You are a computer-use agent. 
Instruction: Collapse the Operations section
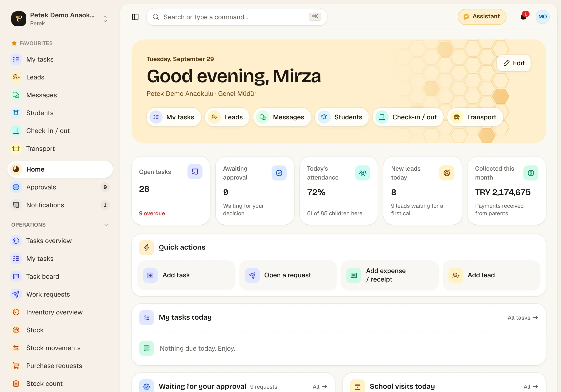(x=106, y=225)
